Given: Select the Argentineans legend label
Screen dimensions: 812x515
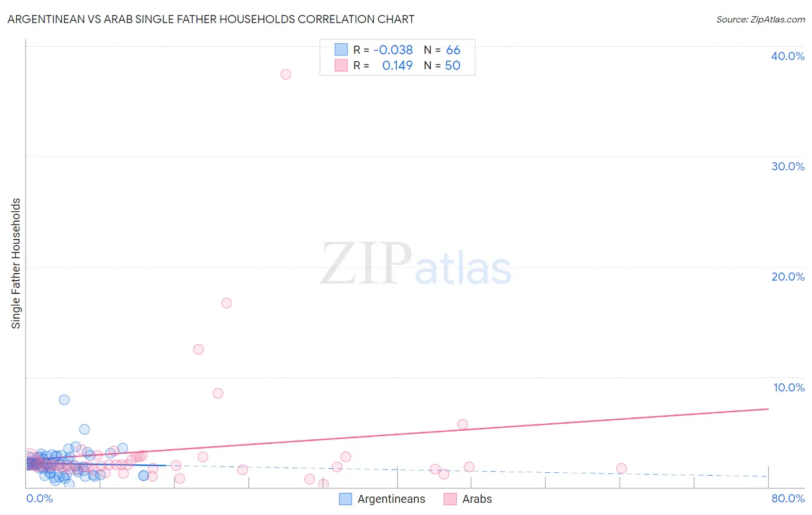Looking at the screenshot, I should (391, 499).
